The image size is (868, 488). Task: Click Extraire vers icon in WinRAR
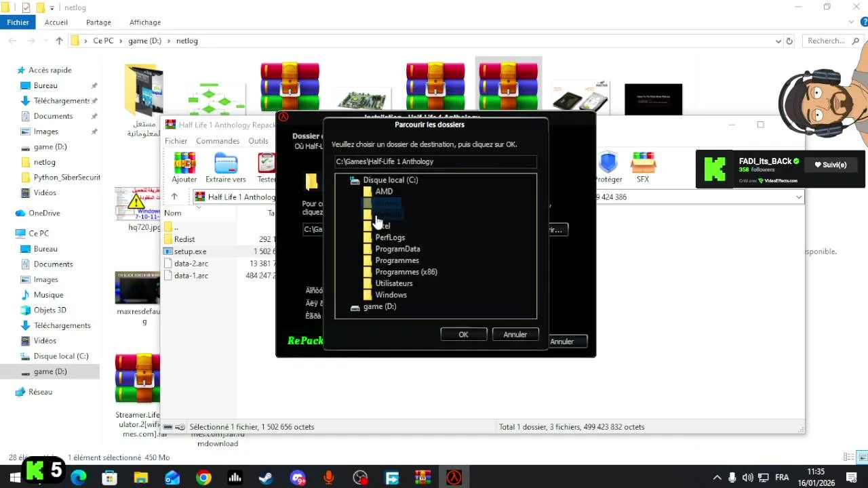[226, 167]
